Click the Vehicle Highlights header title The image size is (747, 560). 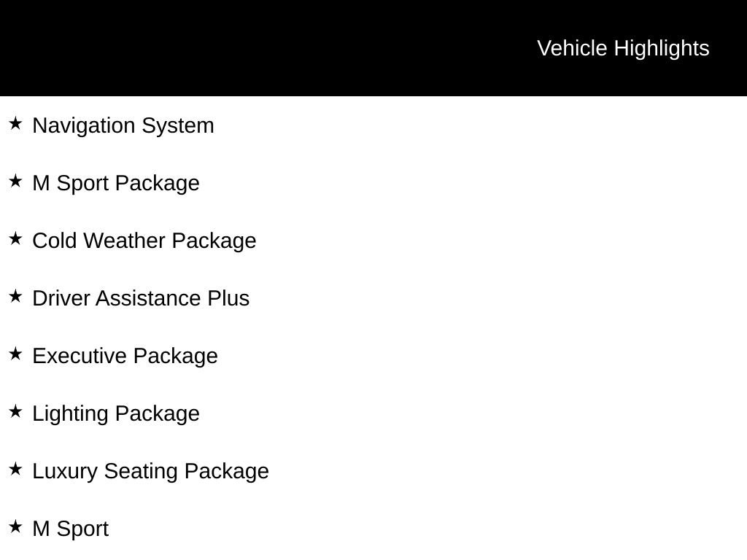click(623, 49)
